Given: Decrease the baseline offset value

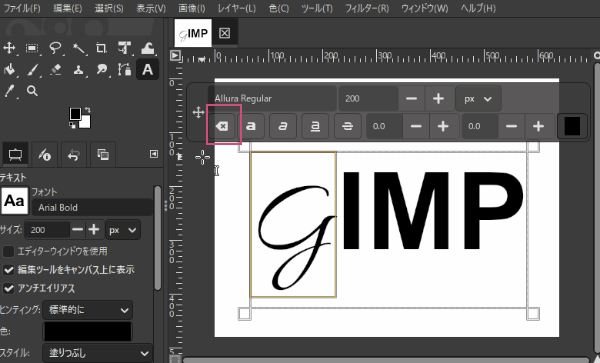Looking at the screenshot, I should [x=416, y=126].
